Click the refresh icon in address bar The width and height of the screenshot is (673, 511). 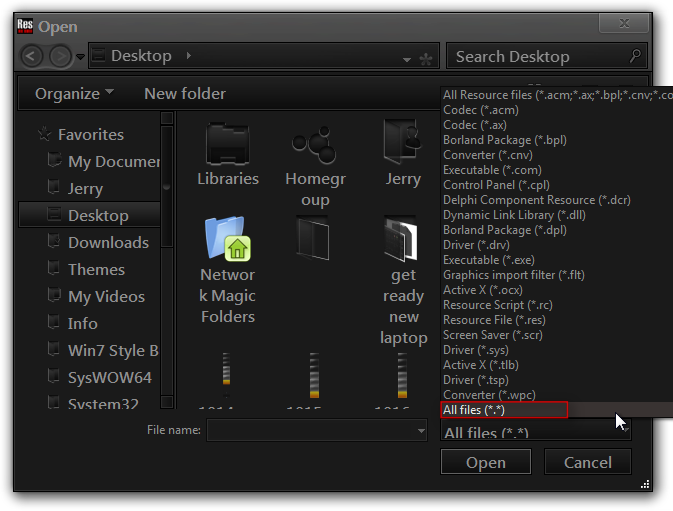tap(426, 59)
